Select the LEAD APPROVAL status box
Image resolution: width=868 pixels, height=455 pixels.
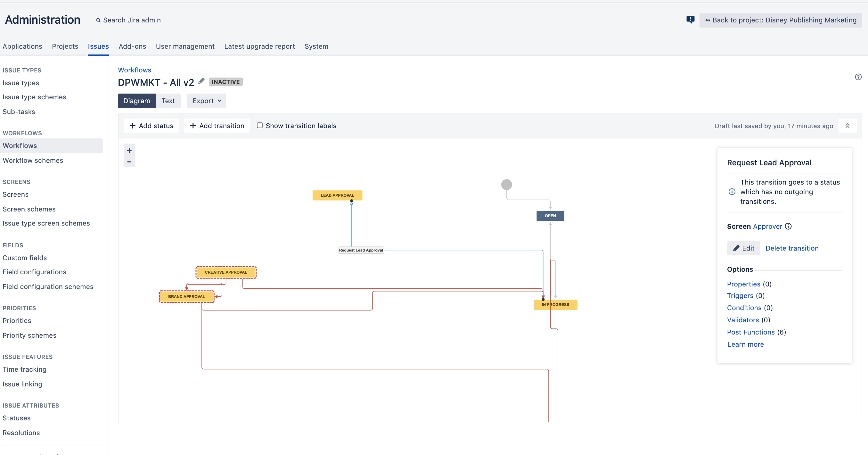337,195
